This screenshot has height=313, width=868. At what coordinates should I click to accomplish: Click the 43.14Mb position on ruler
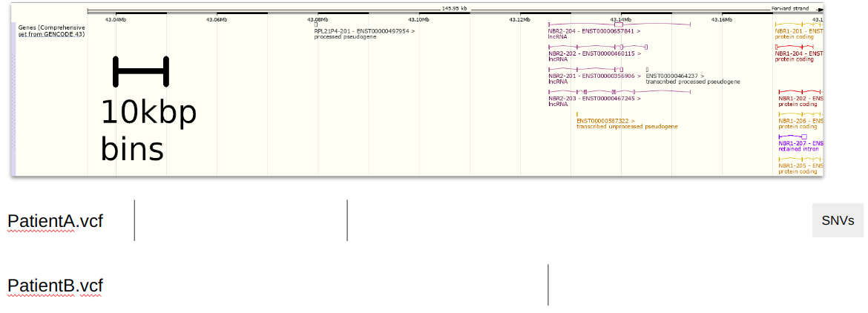pyautogui.click(x=621, y=19)
